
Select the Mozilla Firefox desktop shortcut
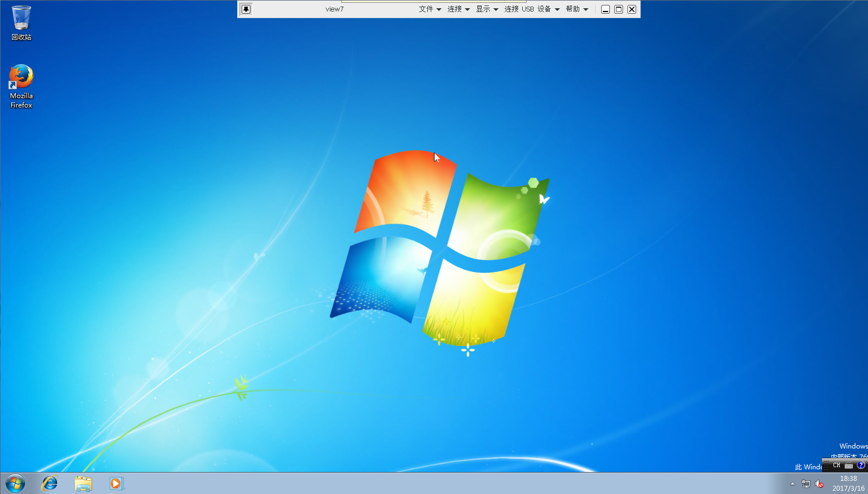click(x=21, y=87)
